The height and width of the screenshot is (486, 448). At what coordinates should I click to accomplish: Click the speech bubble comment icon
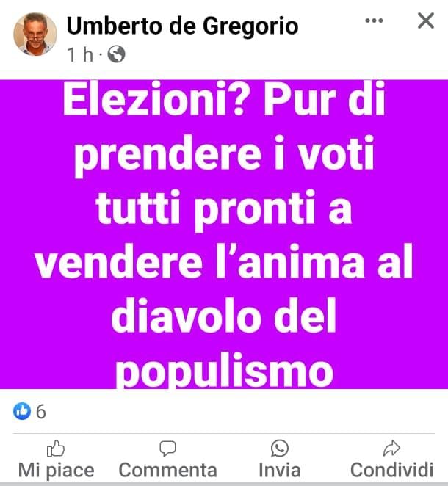point(167,449)
